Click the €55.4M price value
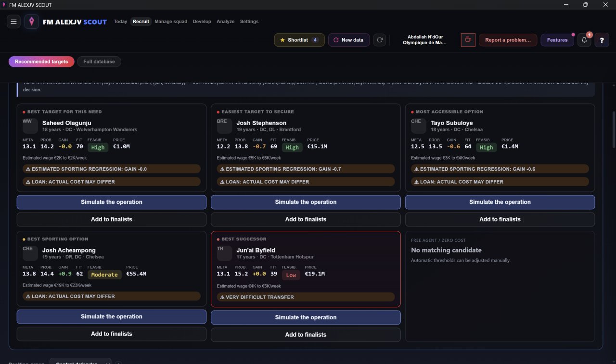Image resolution: width=616 pixels, height=364 pixels. coord(136,274)
